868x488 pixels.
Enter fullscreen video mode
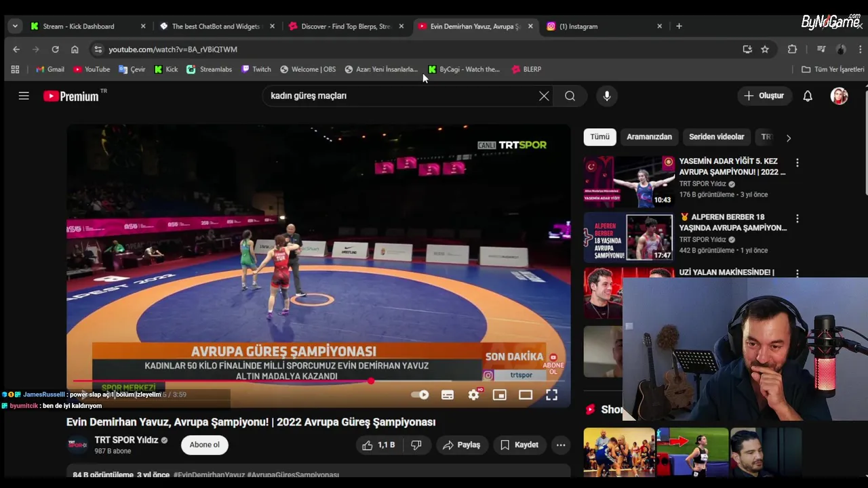pyautogui.click(x=552, y=394)
